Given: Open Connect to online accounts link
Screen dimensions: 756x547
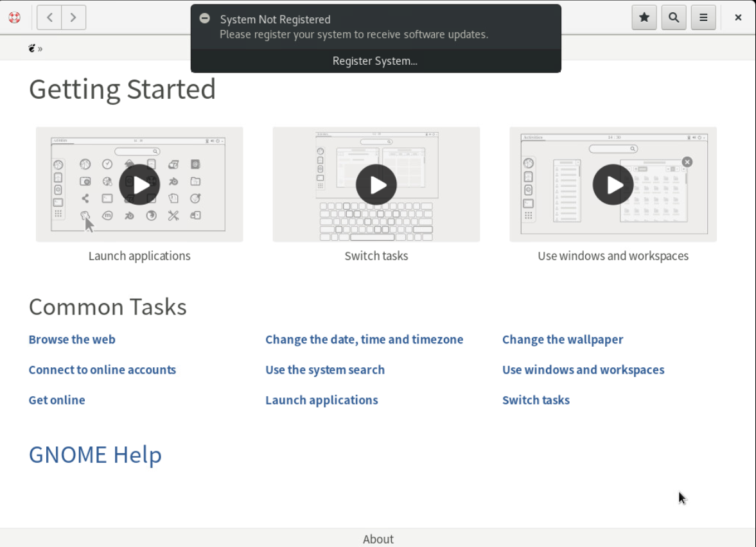Looking at the screenshot, I should click(x=102, y=370).
